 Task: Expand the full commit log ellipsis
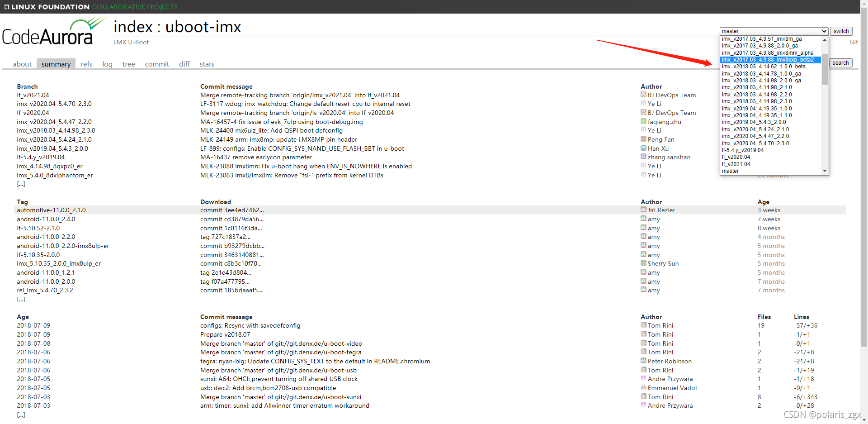[21, 415]
